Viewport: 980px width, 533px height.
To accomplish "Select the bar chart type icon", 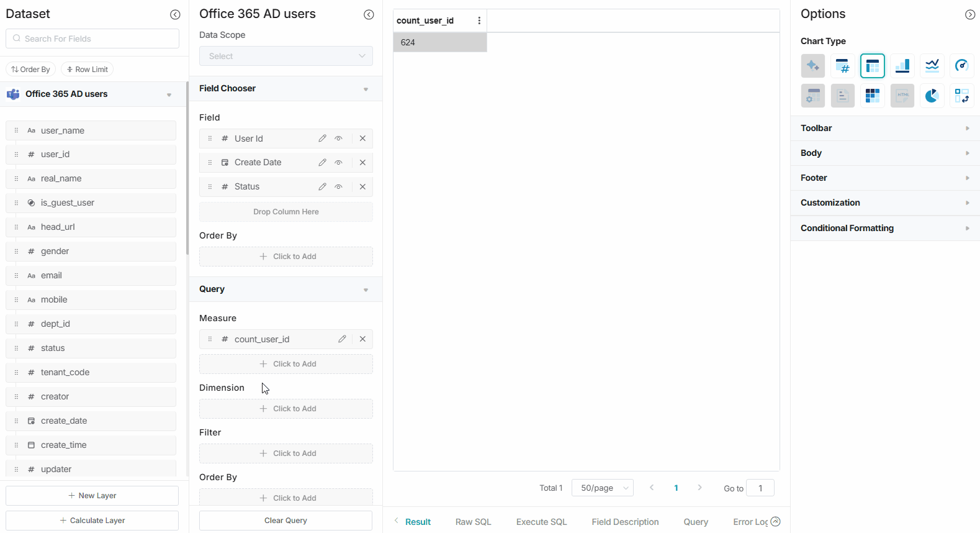I will (x=902, y=66).
